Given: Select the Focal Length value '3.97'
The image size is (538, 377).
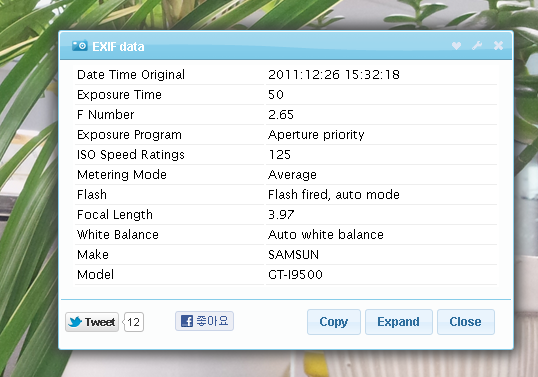Looking at the screenshot, I should pyautogui.click(x=281, y=215).
